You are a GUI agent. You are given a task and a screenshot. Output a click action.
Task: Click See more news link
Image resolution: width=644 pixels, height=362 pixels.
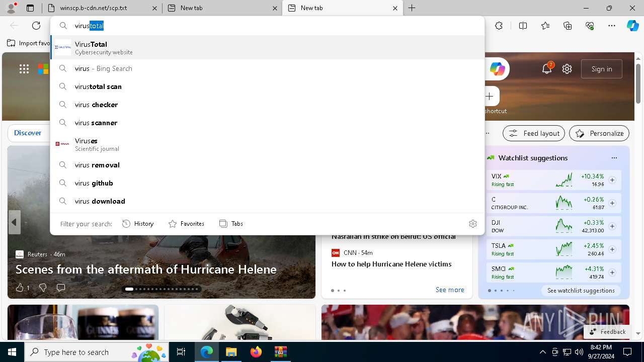450,290
